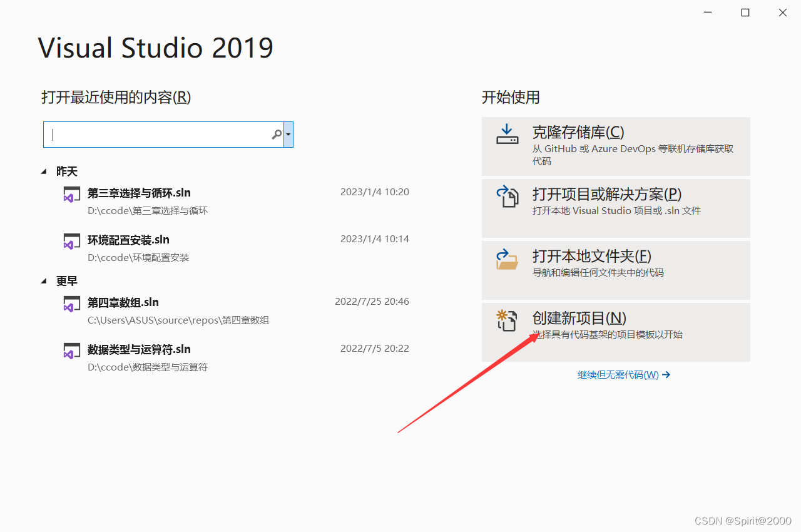Open the search box dropdown arrow
801x532 pixels.
(x=288, y=135)
